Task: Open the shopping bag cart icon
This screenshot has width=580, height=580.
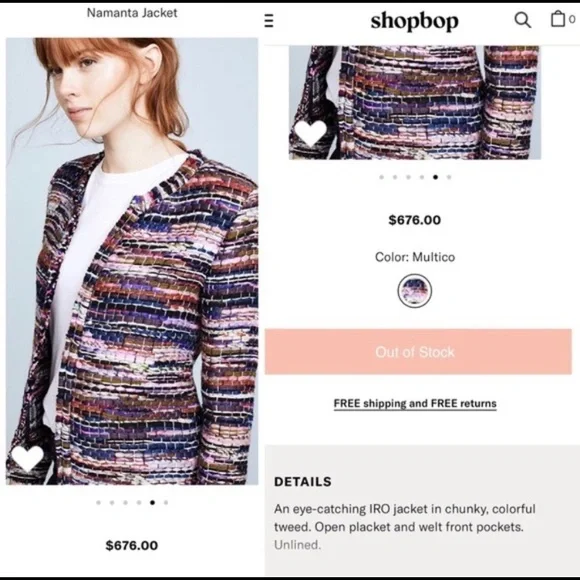Action: tap(558, 18)
